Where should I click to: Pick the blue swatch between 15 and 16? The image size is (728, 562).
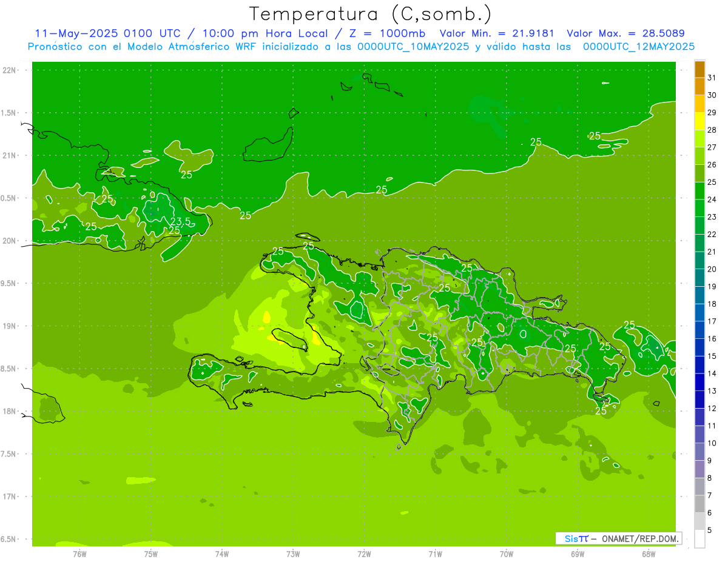coord(699,347)
